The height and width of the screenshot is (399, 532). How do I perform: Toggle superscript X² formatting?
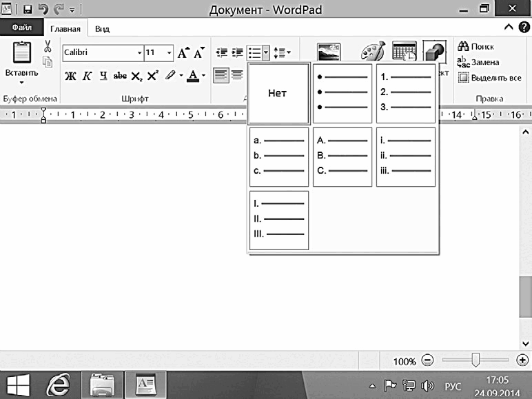point(153,75)
